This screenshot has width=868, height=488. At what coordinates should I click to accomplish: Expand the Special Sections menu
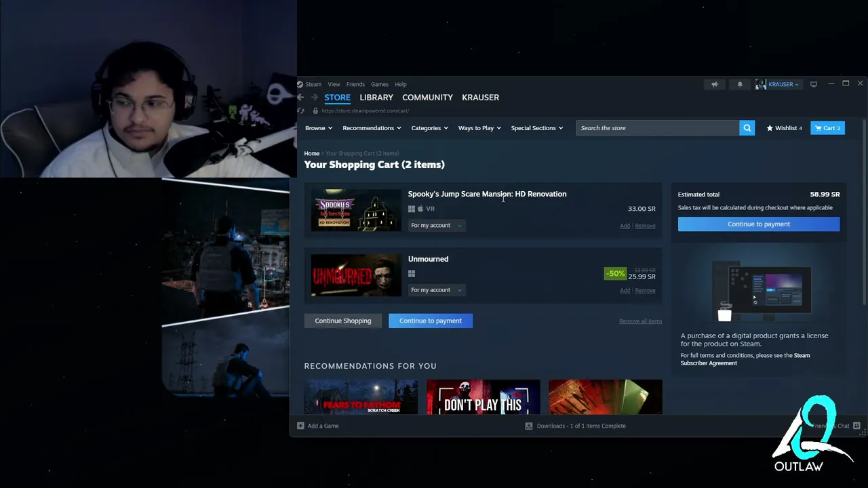point(536,128)
